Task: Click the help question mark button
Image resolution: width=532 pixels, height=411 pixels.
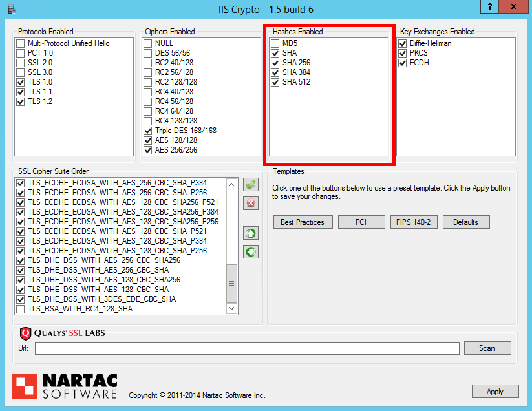Action: tap(490, 6)
